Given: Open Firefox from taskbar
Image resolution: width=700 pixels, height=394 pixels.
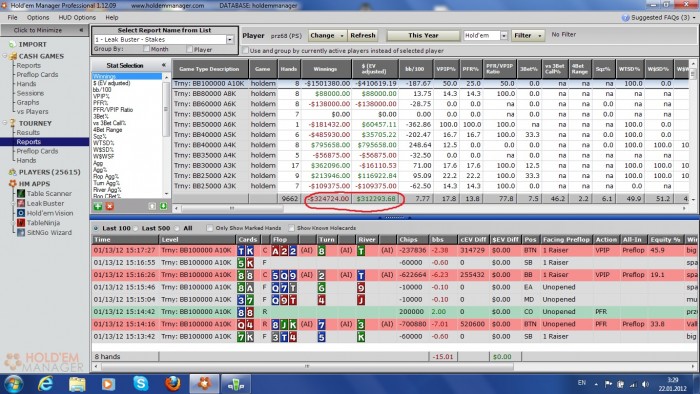Looking at the screenshot, I should 172,384.
